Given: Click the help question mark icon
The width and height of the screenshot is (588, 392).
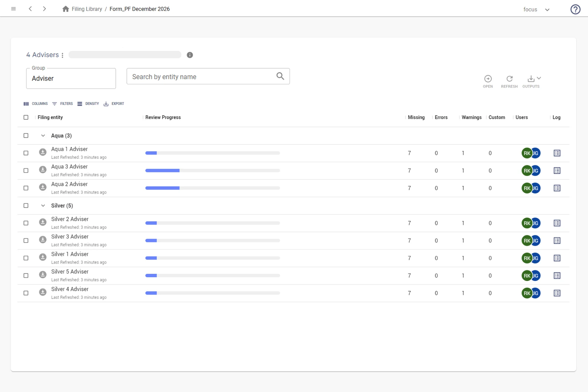Looking at the screenshot, I should pyautogui.click(x=575, y=9).
